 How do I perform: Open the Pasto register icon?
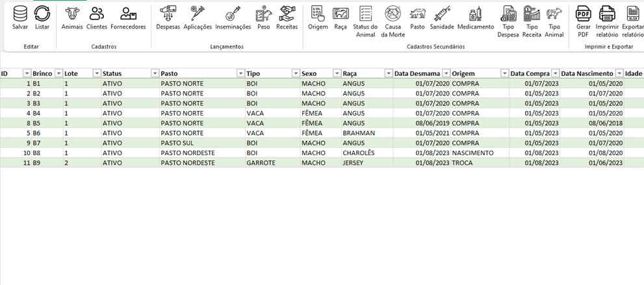[417, 14]
